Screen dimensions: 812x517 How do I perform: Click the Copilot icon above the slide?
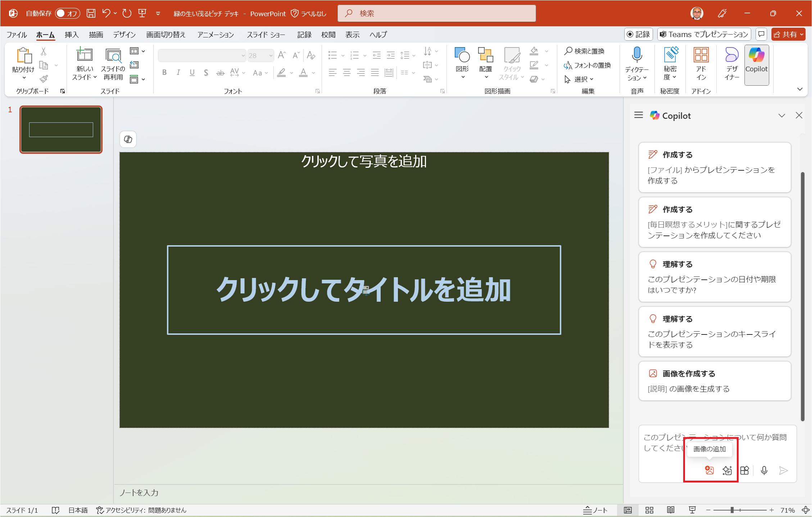[x=128, y=139]
